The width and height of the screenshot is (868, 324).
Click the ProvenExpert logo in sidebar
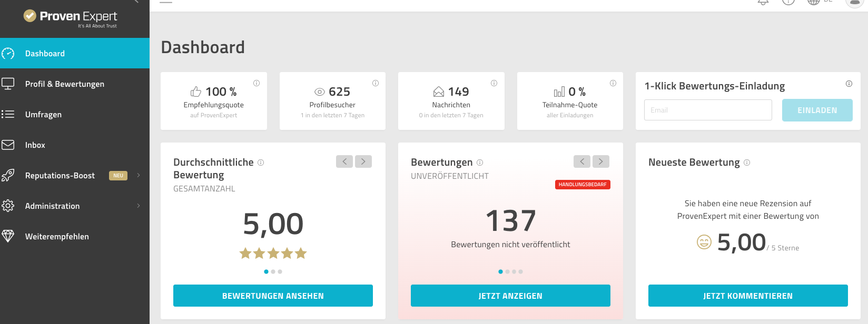coord(71,18)
